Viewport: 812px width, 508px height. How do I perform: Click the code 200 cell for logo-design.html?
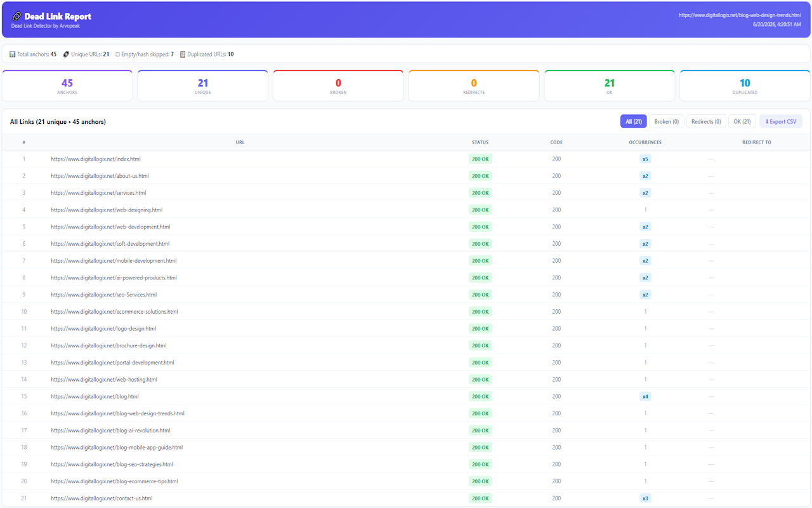pos(556,329)
